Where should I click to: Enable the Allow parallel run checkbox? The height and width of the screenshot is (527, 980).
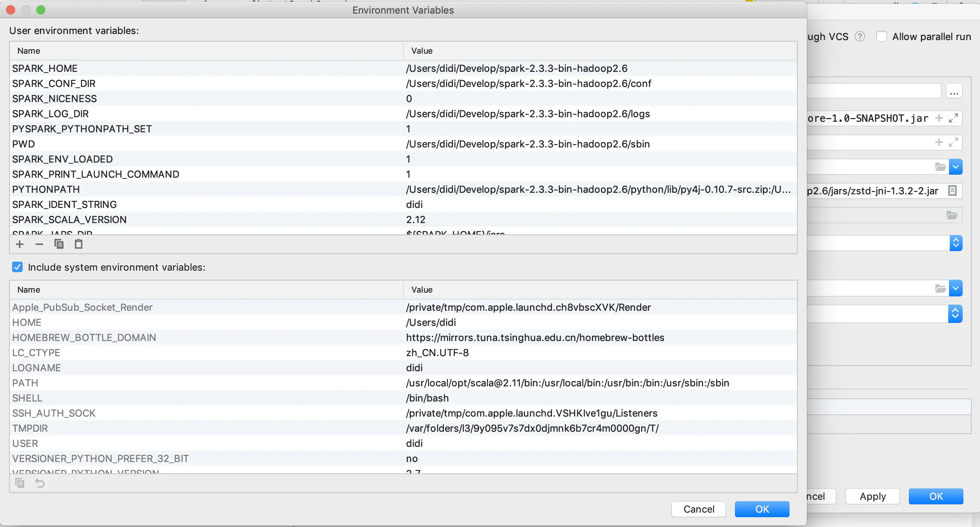[x=881, y=37]
